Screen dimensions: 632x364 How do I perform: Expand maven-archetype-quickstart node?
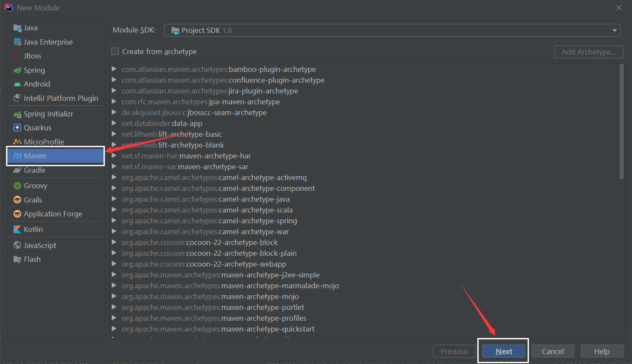[x=114, y=329]
